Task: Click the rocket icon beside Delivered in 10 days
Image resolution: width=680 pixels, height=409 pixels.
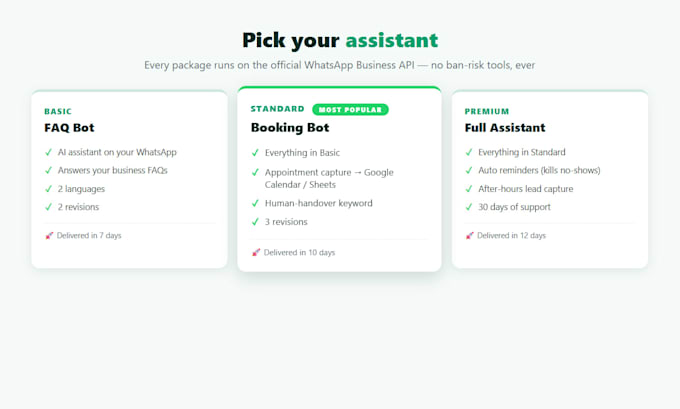Action: click(256, 252)
